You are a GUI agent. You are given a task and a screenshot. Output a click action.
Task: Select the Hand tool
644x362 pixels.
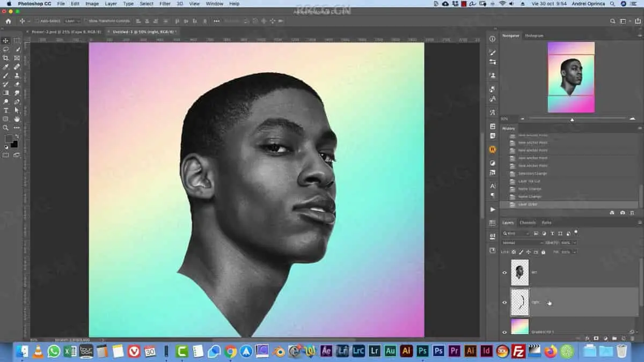pos(17,119)
